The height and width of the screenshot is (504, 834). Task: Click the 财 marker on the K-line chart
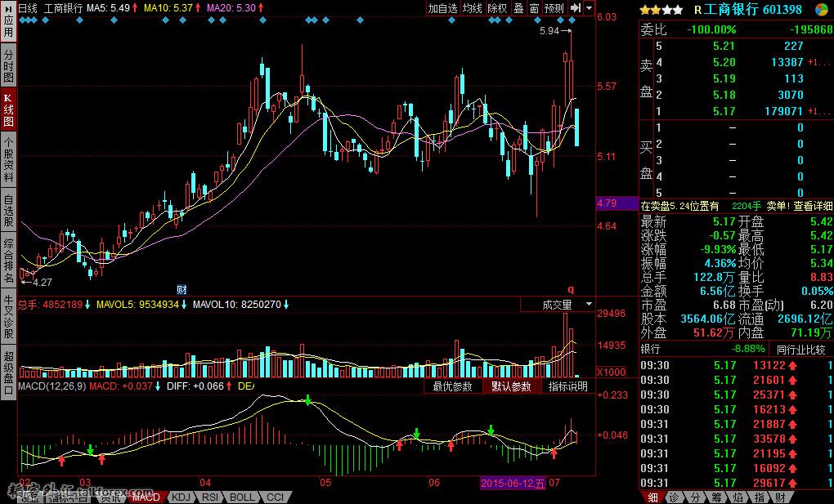pos(182,290)
